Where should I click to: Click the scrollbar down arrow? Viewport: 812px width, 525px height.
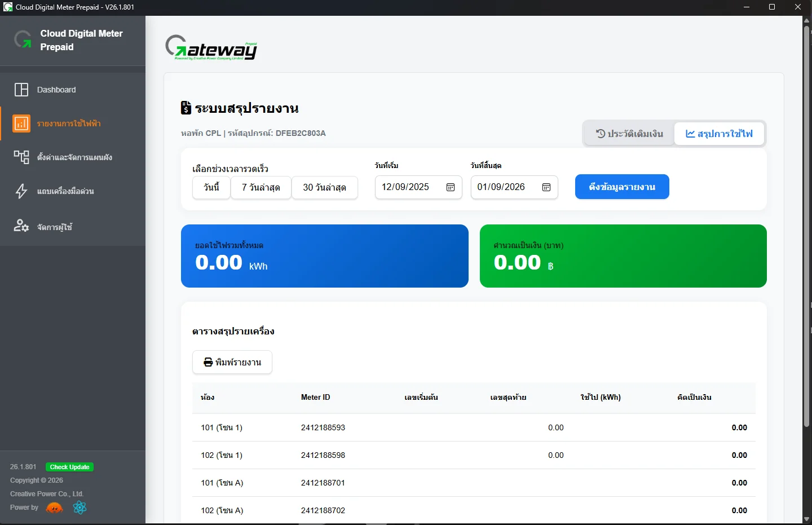807,519
